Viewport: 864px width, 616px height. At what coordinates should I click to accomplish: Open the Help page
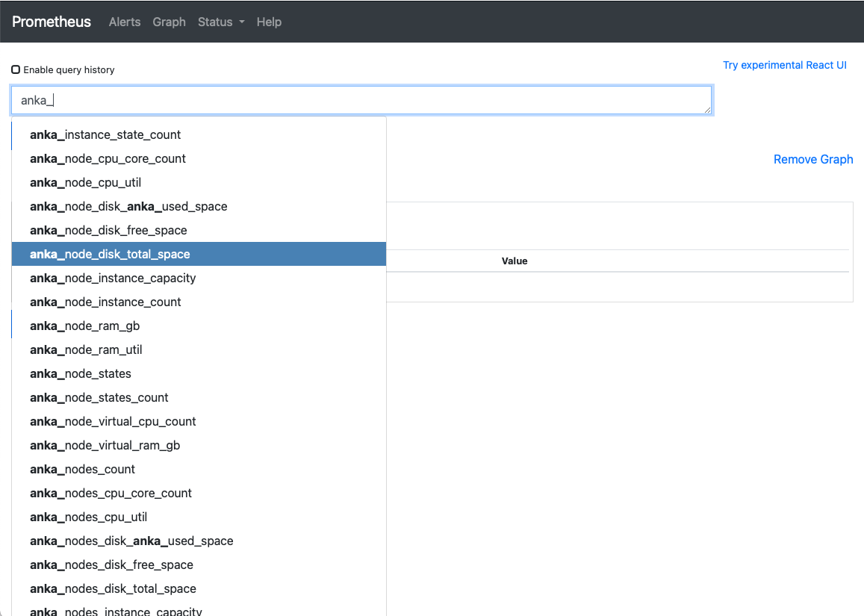coord(269,22)
